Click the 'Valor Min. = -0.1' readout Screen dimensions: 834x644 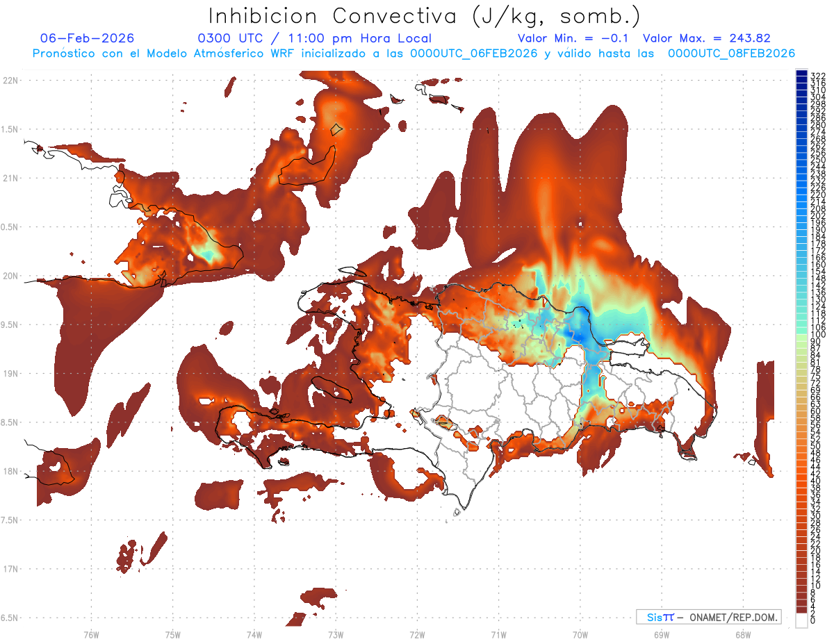573,38
